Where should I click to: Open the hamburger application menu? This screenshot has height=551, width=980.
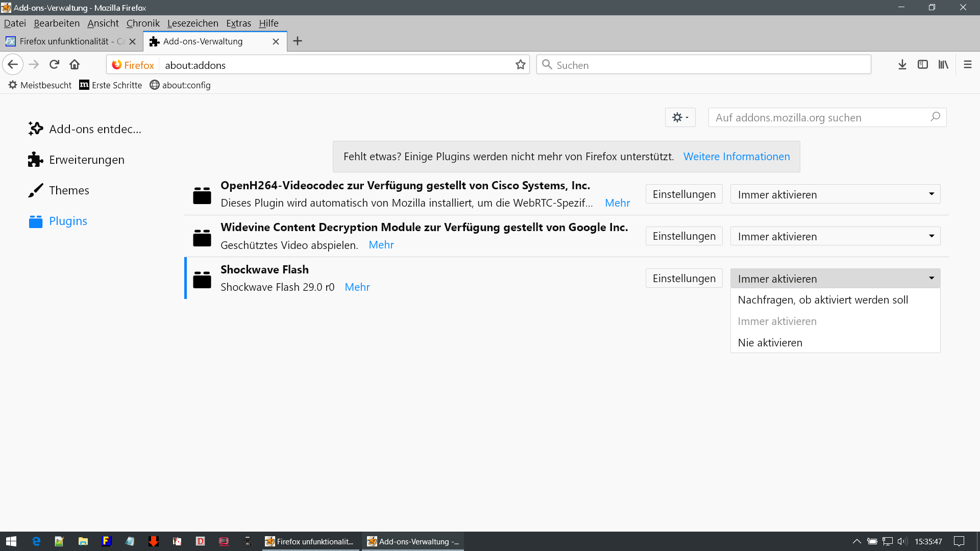[x=967, y=65]
